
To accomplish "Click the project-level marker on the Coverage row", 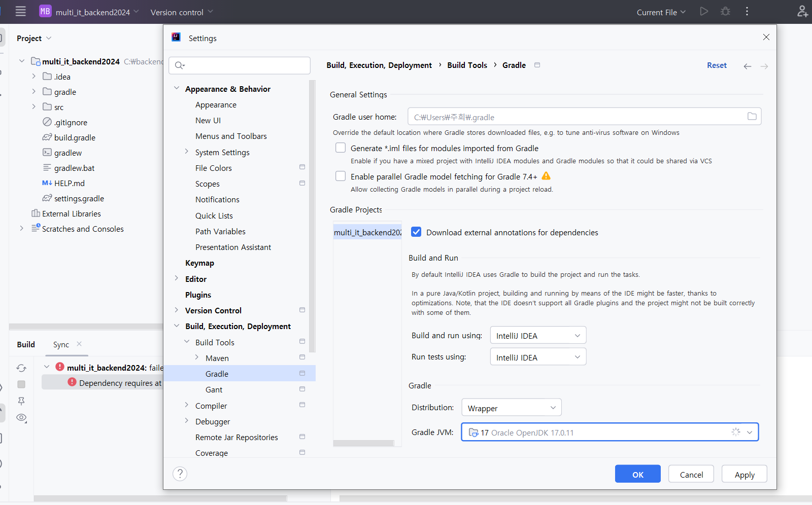I will 302,452.
